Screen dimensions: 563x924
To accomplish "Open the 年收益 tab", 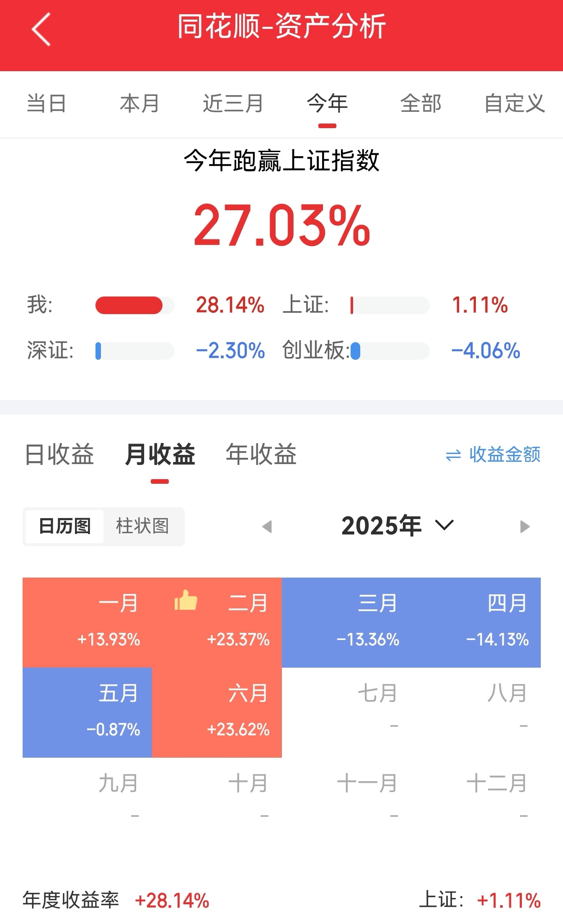I will point(261,454).
